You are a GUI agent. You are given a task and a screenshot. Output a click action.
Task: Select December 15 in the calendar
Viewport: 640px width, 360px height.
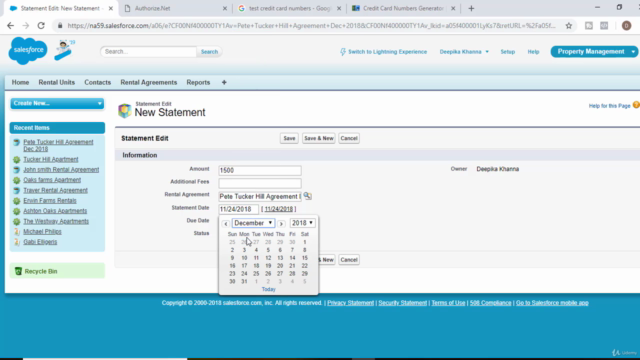pos(304,258)
